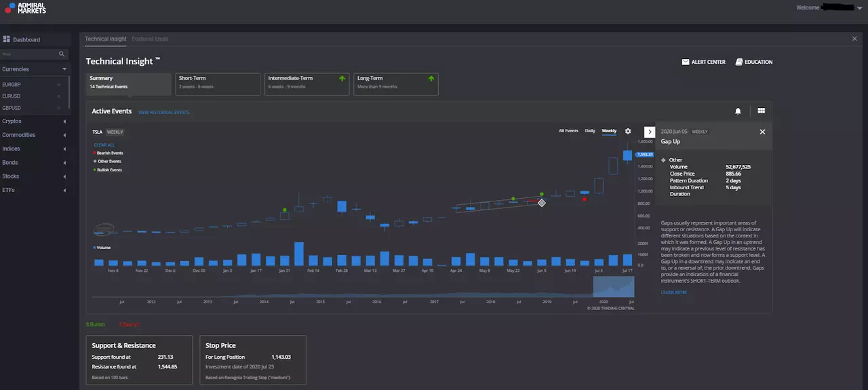This screenshot has height=390, width=868.
Task: Expand the ETFs section
Action: point(64,190)
